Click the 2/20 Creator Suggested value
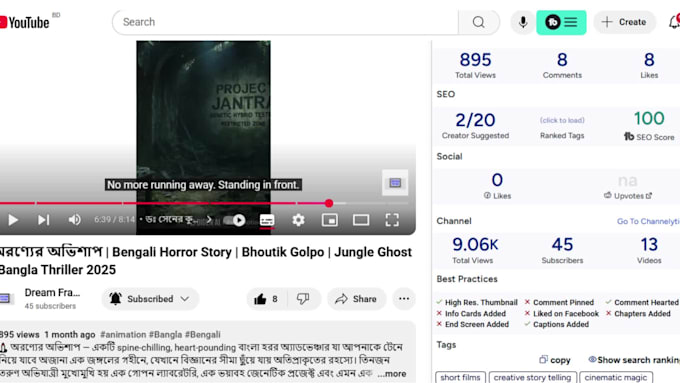The width and height of the screenshot is (680, 383). point(475,120)
